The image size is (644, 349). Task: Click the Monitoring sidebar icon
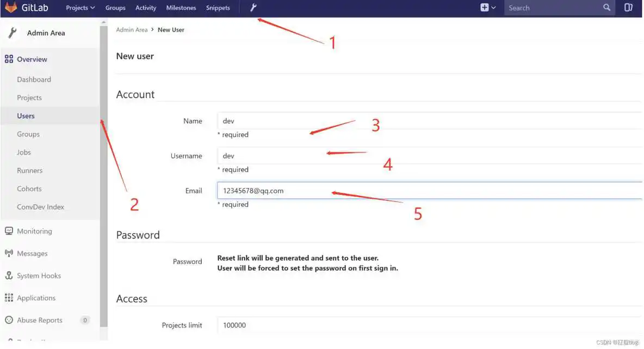[9, 231]
